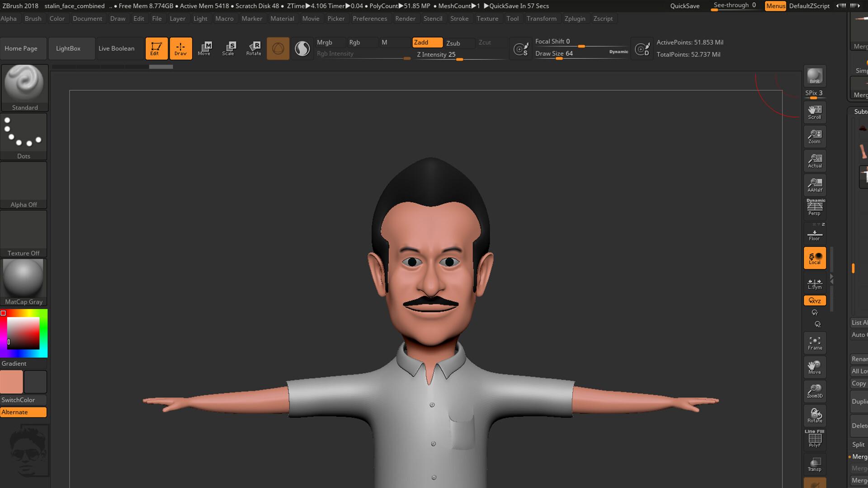Enable Dynamic Persp perspective mode
Viewport: 868px width, 488px height.
pyautogui.click(x=814, y=206)
